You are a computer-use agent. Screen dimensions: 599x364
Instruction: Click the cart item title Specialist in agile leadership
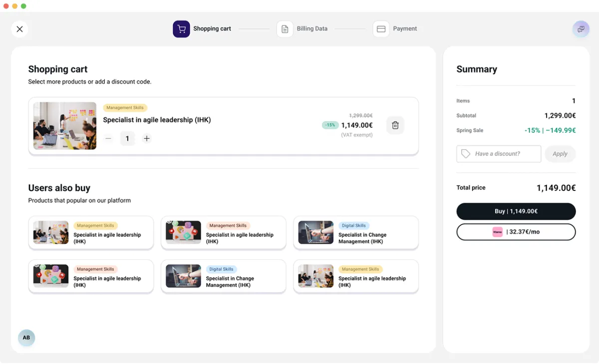[x=157, y=120]
